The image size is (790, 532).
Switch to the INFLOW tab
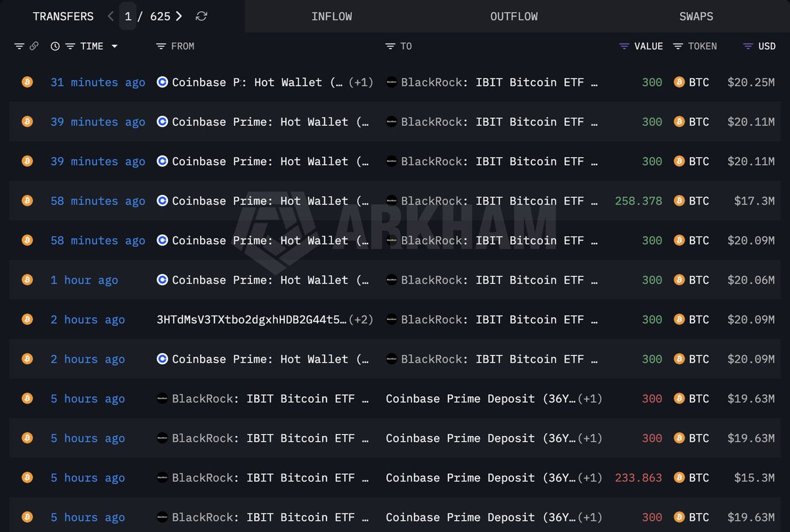point(332,16)
